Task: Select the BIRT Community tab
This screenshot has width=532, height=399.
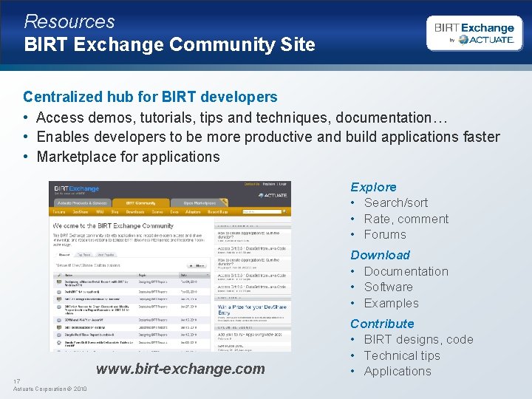Action: 141,203
